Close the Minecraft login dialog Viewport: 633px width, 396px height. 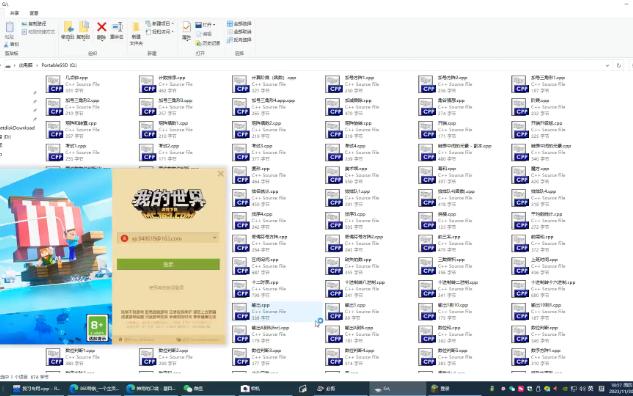click(220, 174)
